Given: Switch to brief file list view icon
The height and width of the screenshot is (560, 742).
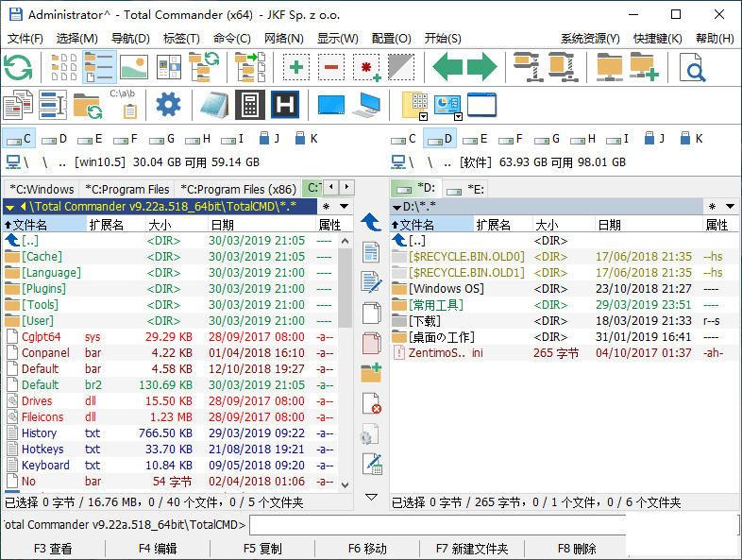Looking at the screenshot, I should [64, 68].
